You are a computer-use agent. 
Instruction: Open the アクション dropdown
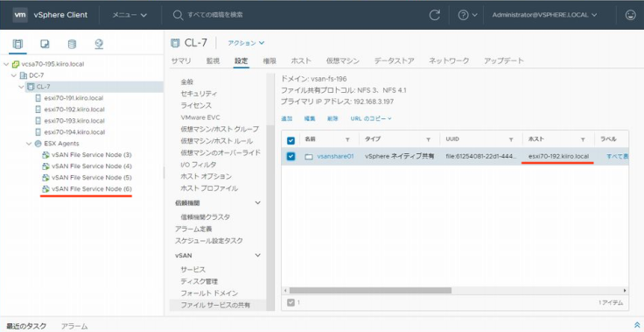246,43
